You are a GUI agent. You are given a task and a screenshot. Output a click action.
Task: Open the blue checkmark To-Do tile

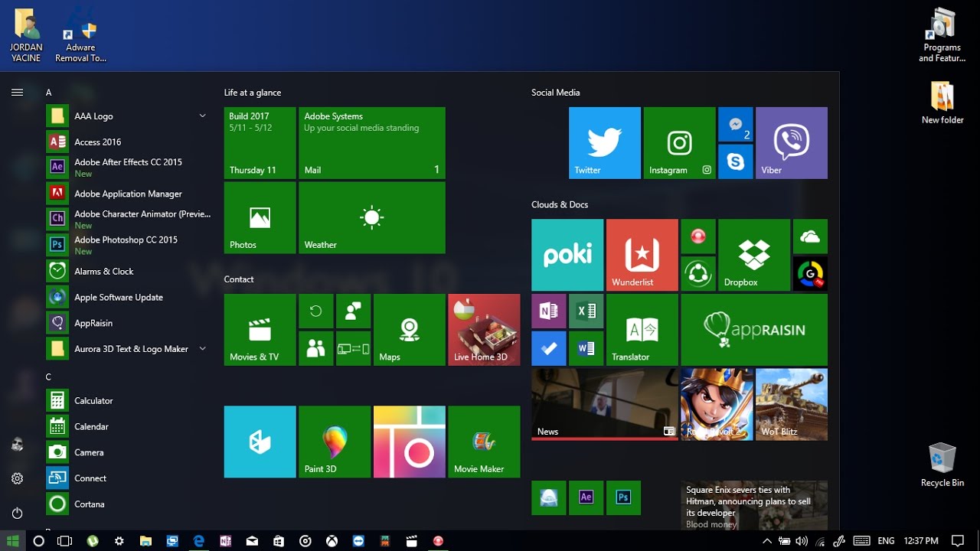[x=549, y=348]
